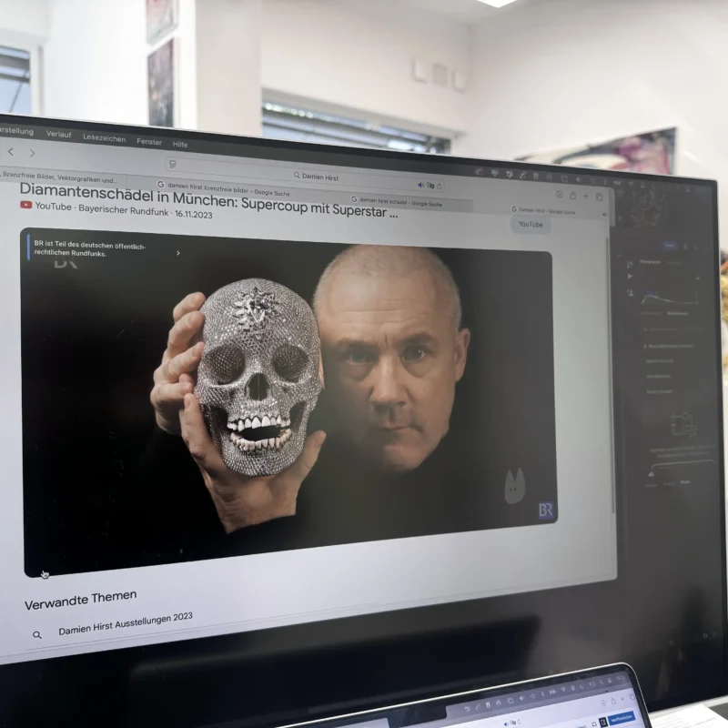This screenshot has height=728, width=728.
Task: Open related search 'Damien Hirst Ausstellungen 2023'
Action: click(126, 624)
